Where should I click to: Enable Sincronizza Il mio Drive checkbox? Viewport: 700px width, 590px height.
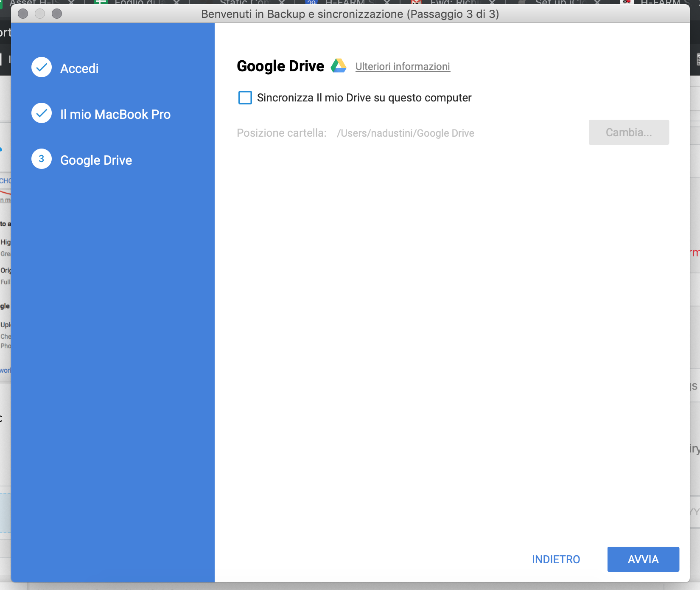[x=245, y=98]
